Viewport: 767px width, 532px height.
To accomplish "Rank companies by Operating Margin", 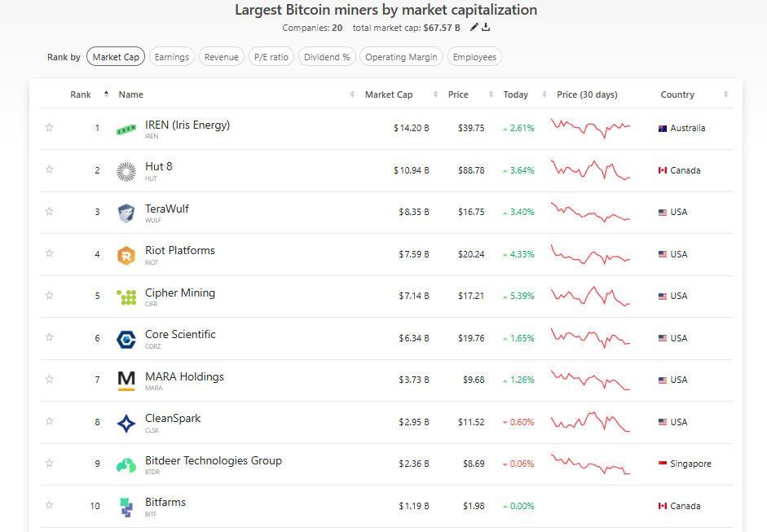I will tap(402, 57).
